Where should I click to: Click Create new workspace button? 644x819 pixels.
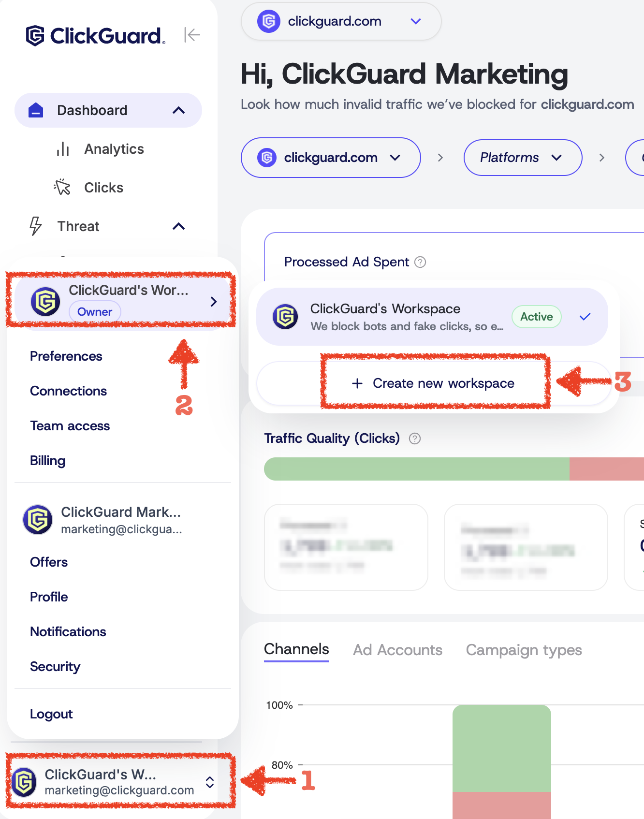point(435,383)
